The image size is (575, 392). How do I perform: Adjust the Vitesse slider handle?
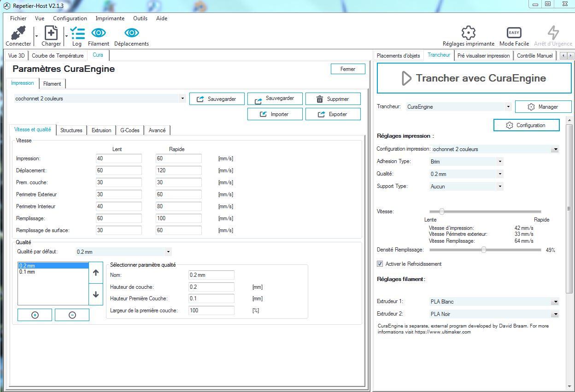(441, 211)
